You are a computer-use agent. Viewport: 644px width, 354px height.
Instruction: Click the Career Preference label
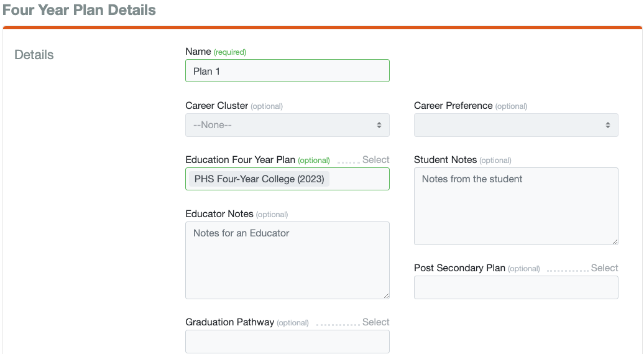(453, 106)
